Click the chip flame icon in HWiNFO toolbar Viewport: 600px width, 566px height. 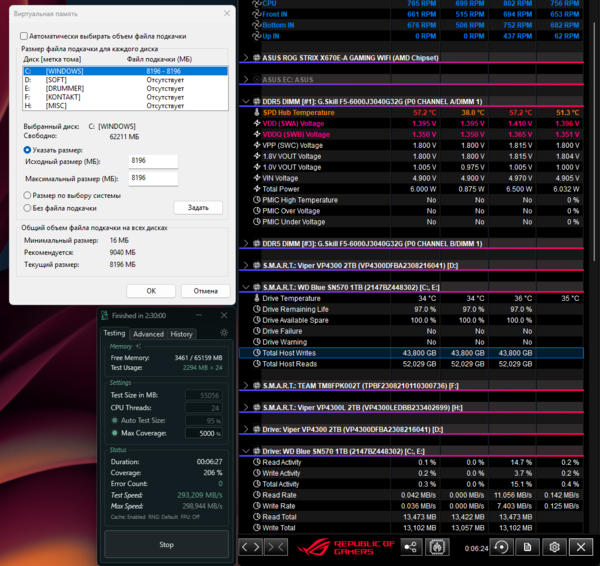click(437, 547)
